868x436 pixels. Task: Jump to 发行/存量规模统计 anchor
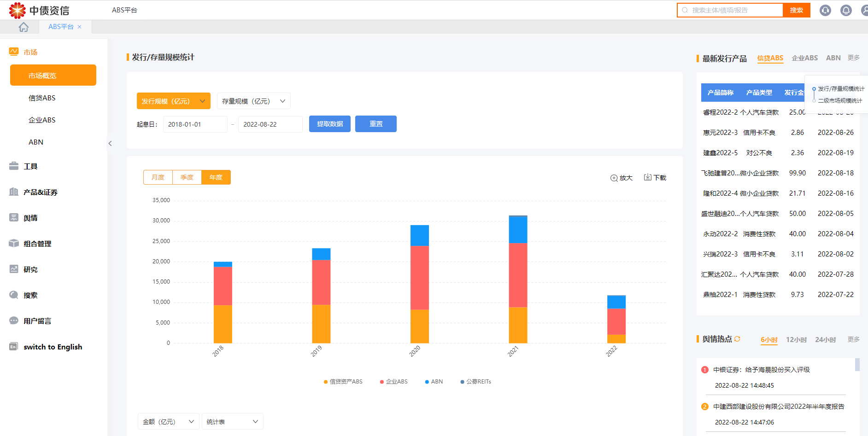(841, 89)
